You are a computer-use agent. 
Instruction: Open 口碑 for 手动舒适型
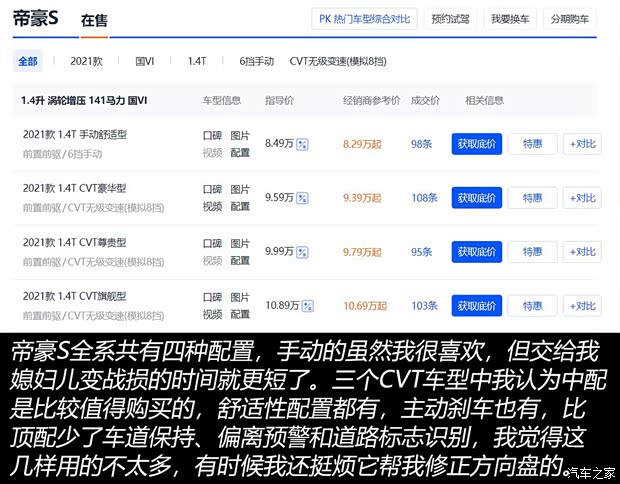pos(212,136)
